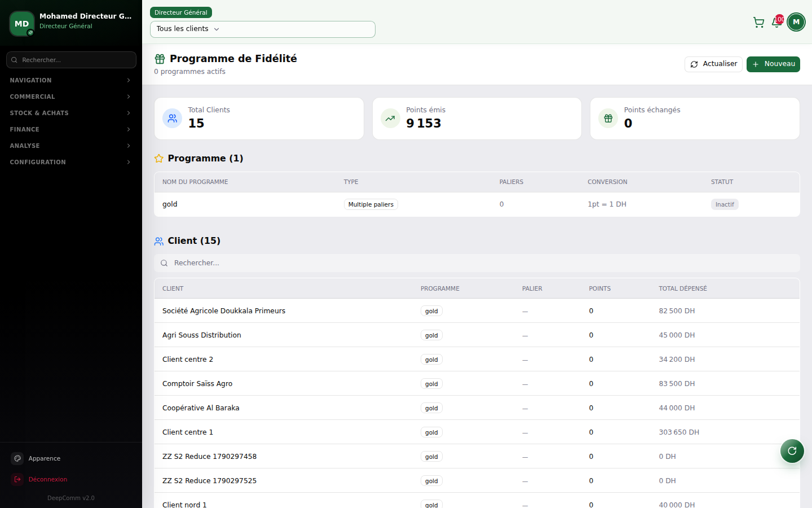This screenshot has width=812, height=508.
Task: Select the Client centre 1 row
Action: point(477,432)
